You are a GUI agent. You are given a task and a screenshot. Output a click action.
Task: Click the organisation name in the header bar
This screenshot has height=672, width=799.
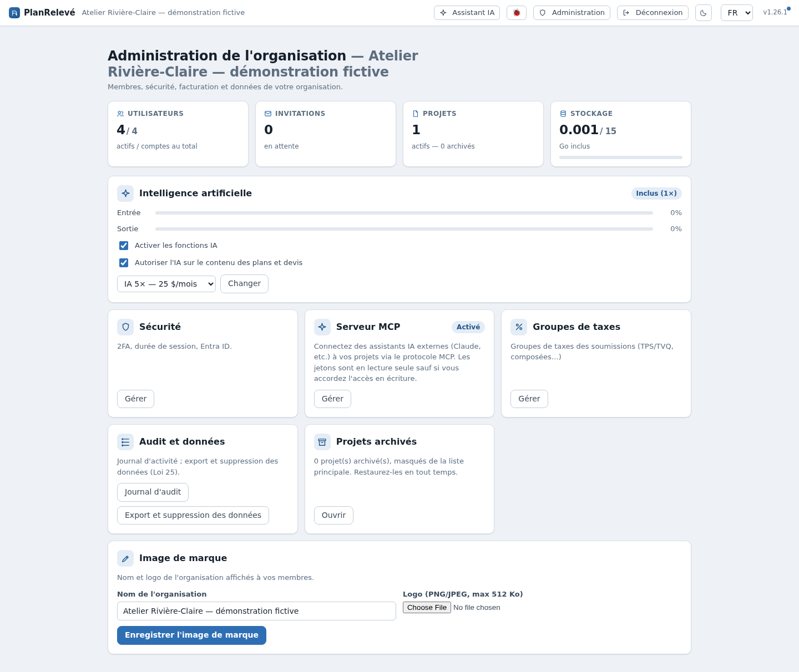coord(163,13)
